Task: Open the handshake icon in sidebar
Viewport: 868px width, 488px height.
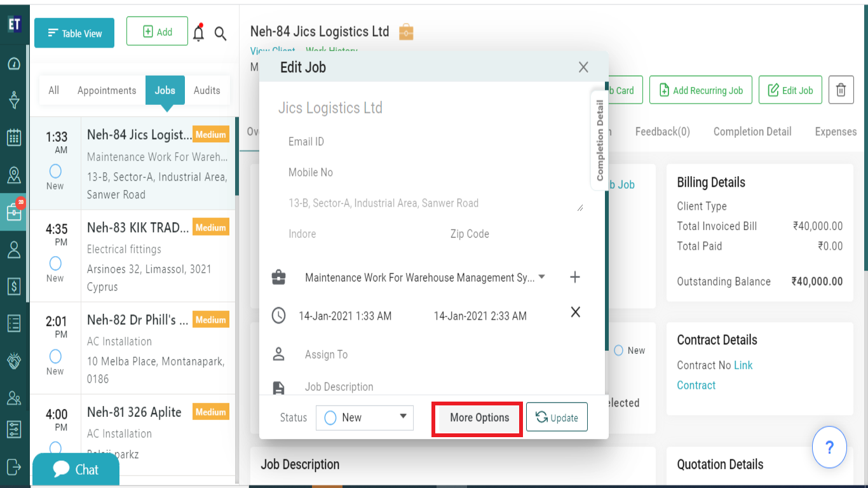Action: [x=14, y=360]
